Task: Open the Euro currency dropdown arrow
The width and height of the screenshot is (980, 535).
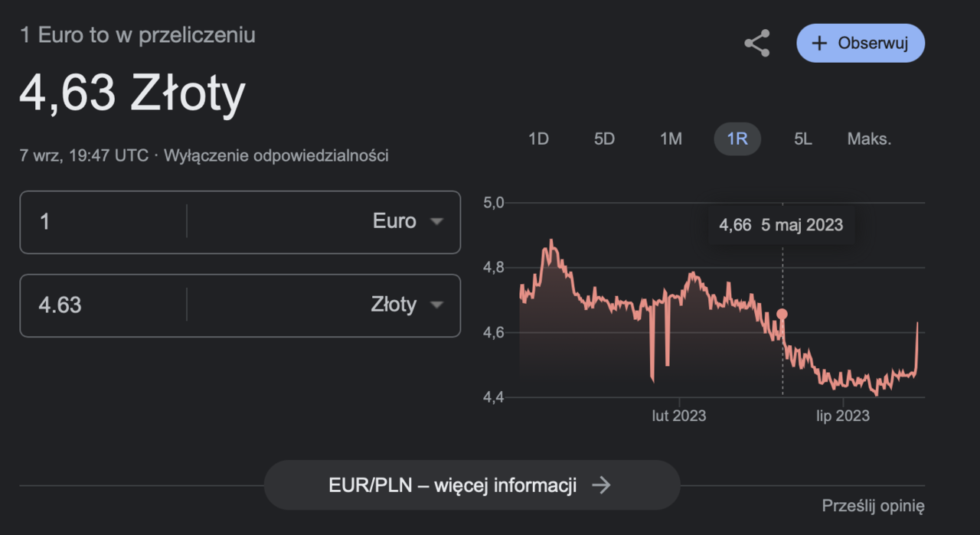Action: tap(436, 222)
